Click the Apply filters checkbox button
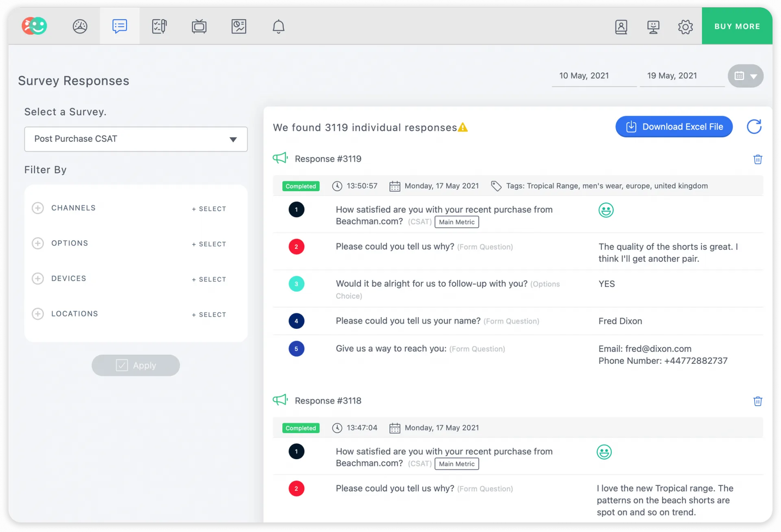 135,365
